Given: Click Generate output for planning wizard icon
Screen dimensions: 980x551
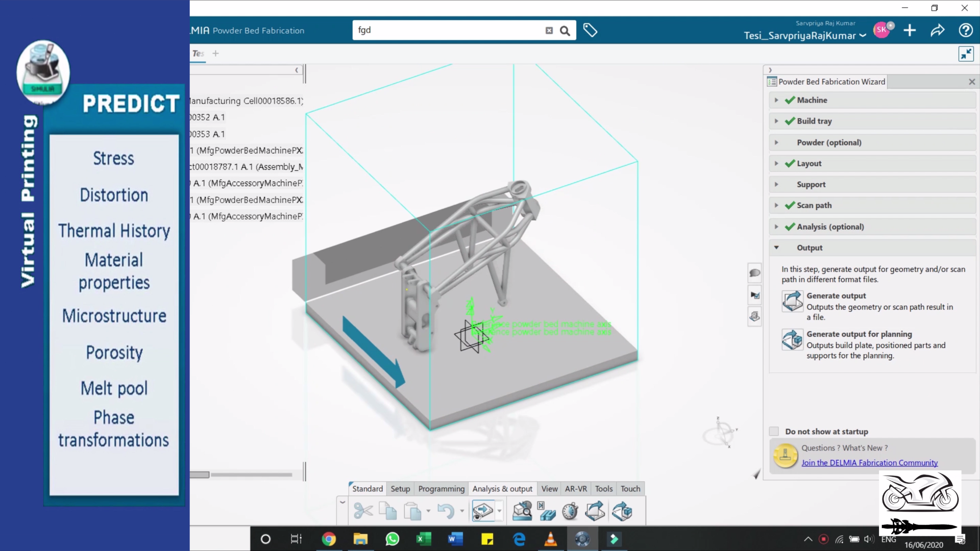Looking at the screenshot, I should (x=793, y=339).
